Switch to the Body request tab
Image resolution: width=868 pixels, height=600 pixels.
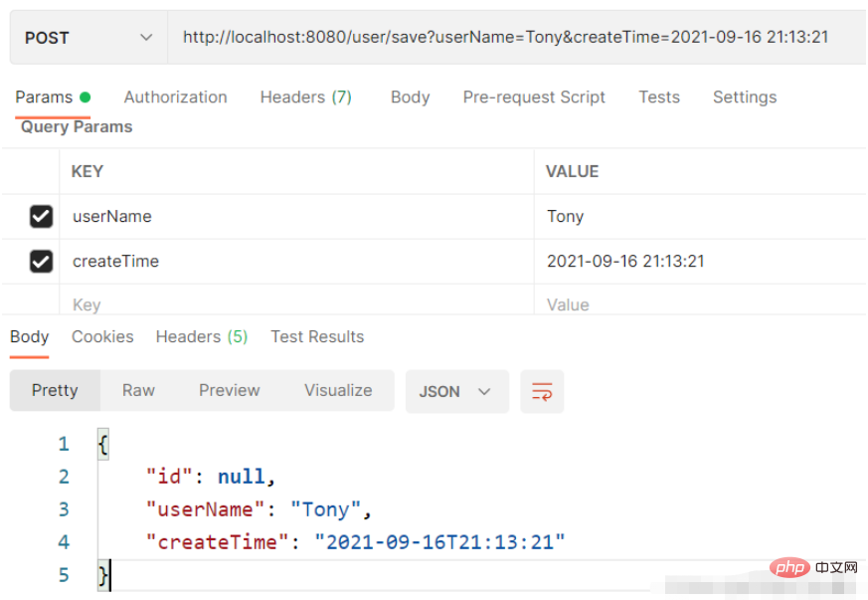(x=410, y=97)
